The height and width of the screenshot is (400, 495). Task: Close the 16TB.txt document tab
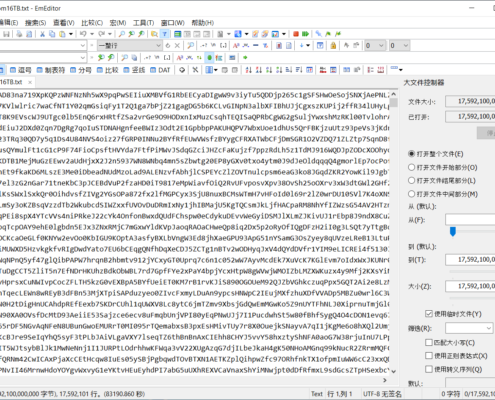click(x=30, y=82)
